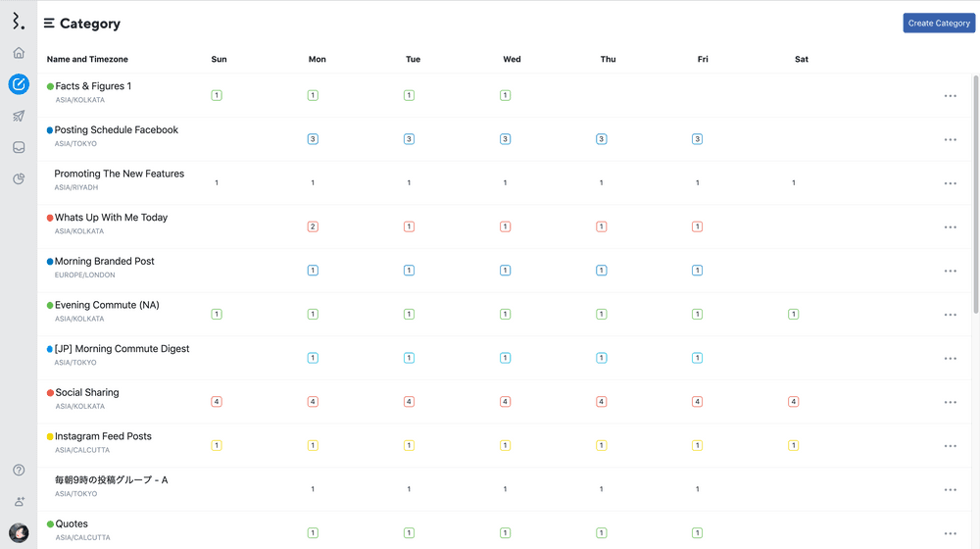This screenshot has width=980, height=549.
Task: Click the Create Category button
Action: 938,23
